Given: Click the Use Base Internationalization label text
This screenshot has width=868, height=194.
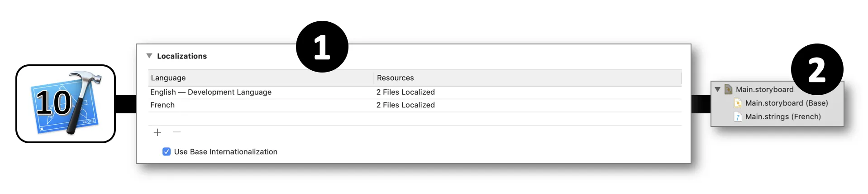Looking at the screenshot, I should [225, 152].
